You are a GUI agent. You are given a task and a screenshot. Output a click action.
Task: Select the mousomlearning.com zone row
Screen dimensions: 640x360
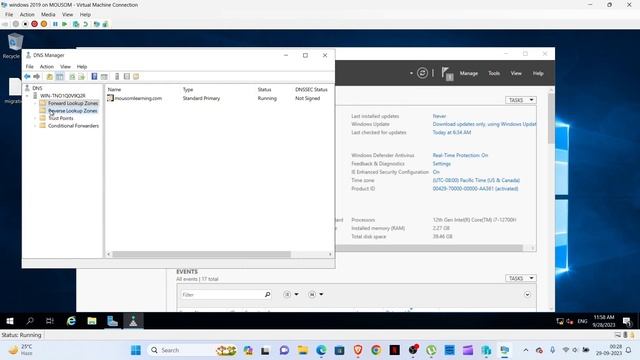[218, 98]
